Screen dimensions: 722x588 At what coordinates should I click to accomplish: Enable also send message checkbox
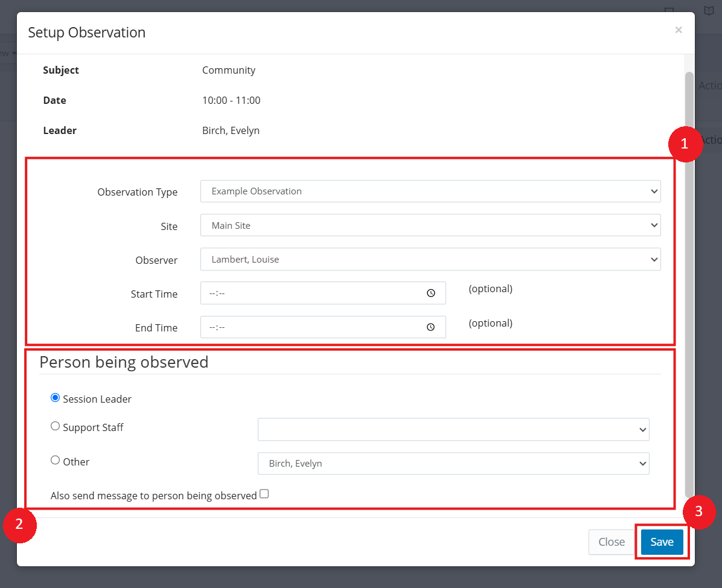pyautogui.click(x=264, y=494)
